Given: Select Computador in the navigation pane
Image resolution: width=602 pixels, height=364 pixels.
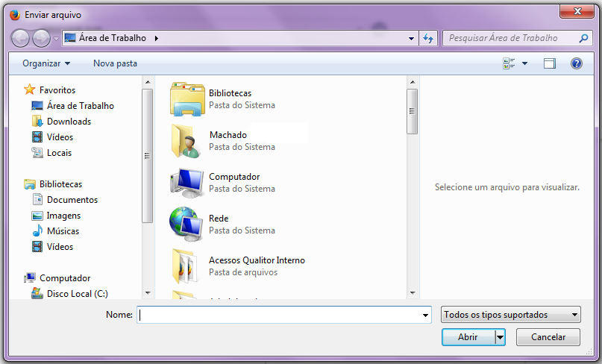Looking at the screenshot, I should click(x=65, y=278).
